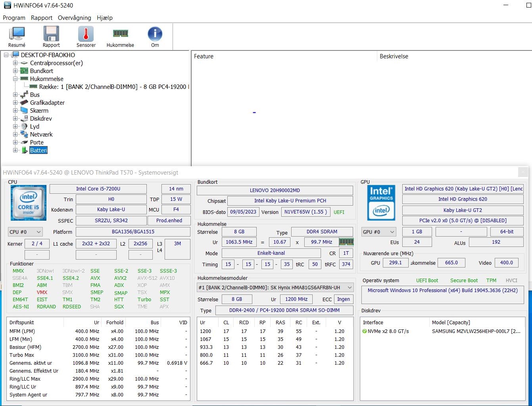The width and height of the screenshot is (532, 406).
Task: Click the DDR4-2400 / PC4-19200 type field
Action: point(284,310)
